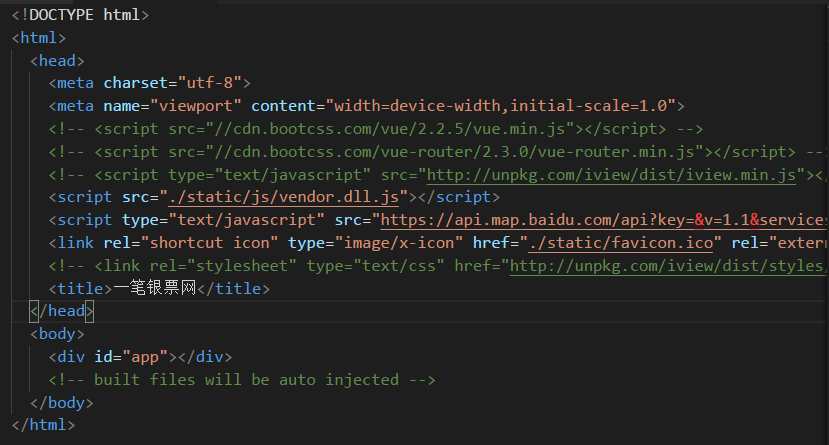The width and height of the screenshot is (829, 445).
Task: Click the "stylesheet" rel value in commented link
Action: tap(242, 266)
